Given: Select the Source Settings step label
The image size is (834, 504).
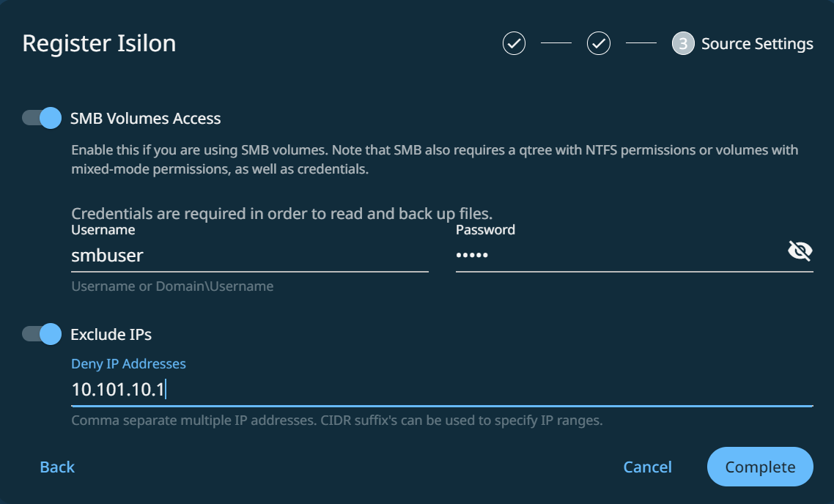Looking at the screenshot, I should (x=757, y=44).
